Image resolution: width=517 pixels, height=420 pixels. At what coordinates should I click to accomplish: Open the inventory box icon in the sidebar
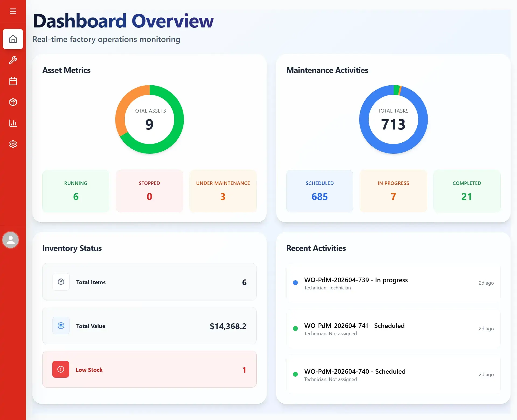pos(13,102)
